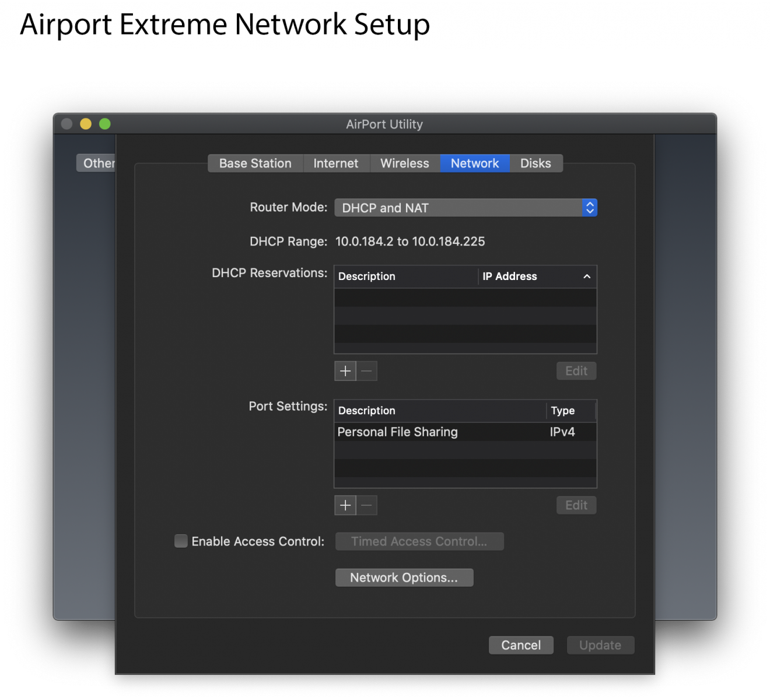Select the Personal File Sharing port entry
The image size is (770, 700).
(x=466, y=432)
